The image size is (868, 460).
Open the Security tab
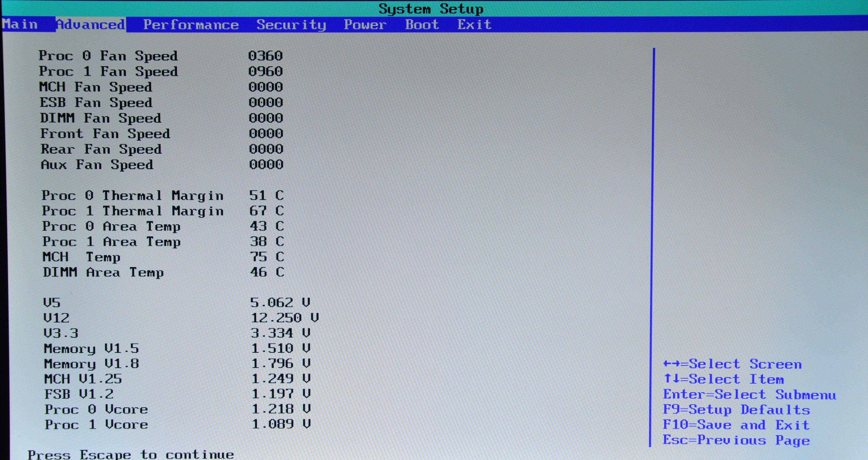[x=291, y=25]
